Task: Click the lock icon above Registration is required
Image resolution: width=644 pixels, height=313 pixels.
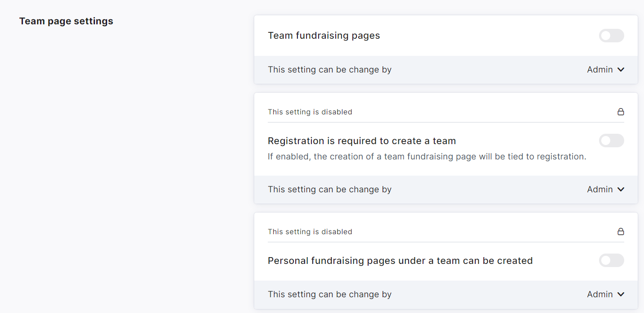Action: click(x=621, y=112)
